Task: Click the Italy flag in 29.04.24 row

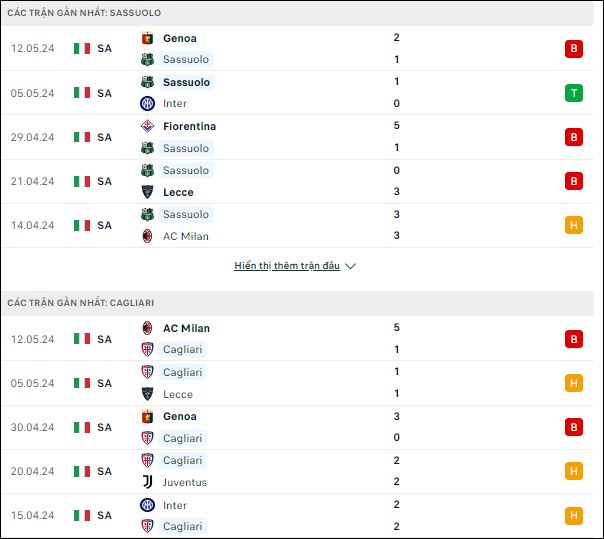Action: point(82,137)
